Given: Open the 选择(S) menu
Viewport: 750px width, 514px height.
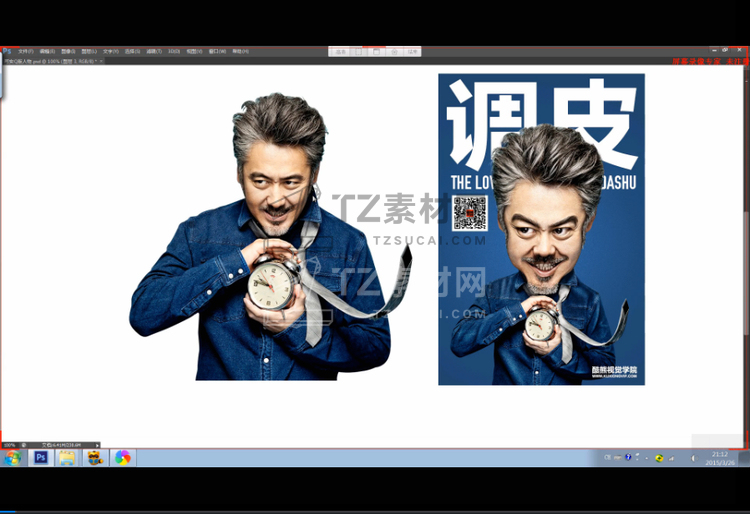Looking at the screenshot, I should coord(132,51).
